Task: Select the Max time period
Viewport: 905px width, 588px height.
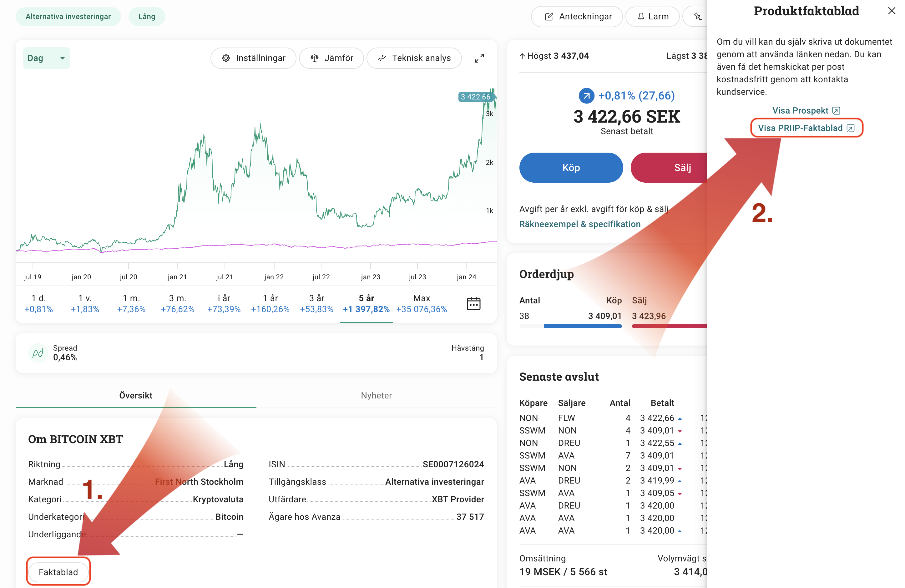Action: click(421, 303)
